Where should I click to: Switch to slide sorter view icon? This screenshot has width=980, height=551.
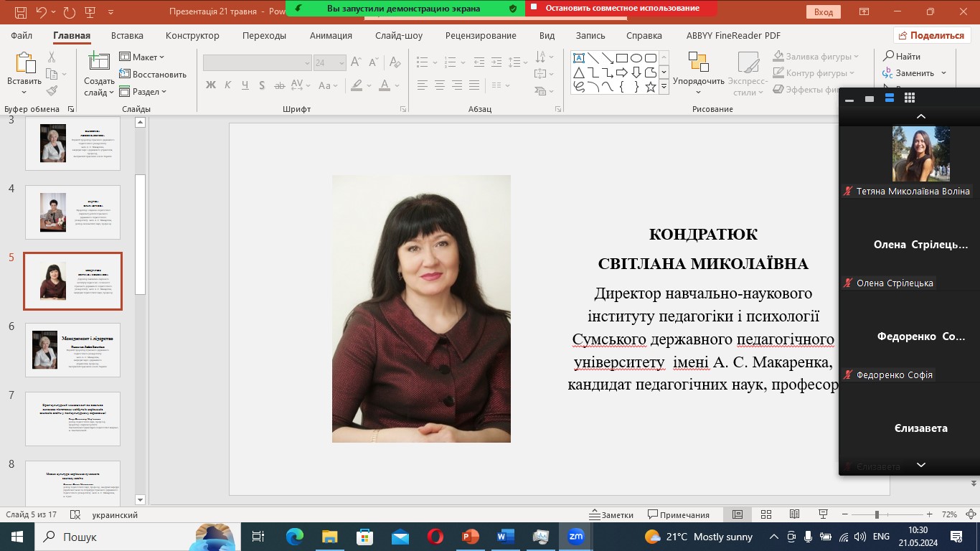766,515
